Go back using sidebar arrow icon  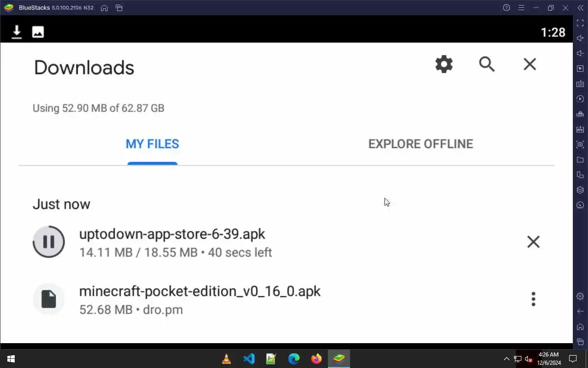580,311
